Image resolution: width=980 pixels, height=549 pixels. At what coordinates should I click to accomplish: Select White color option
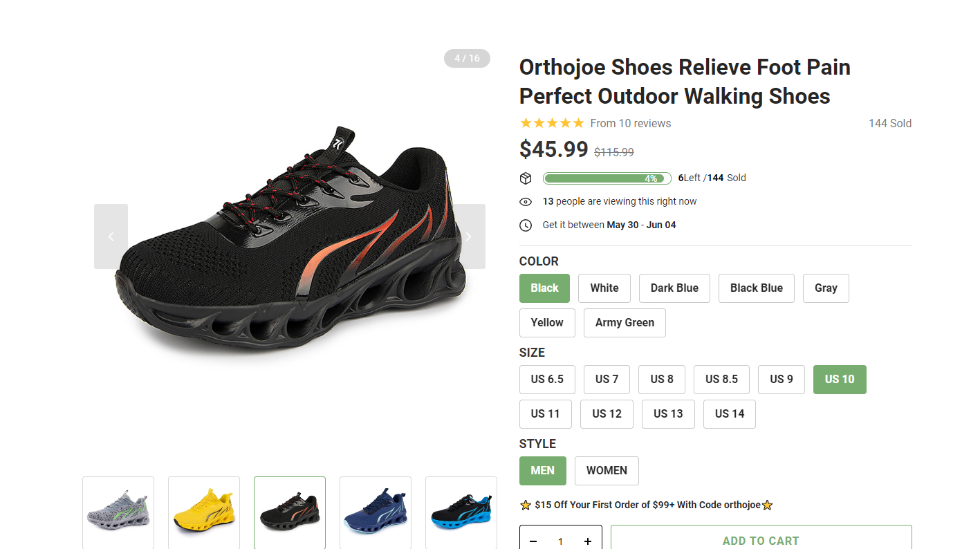604,288
